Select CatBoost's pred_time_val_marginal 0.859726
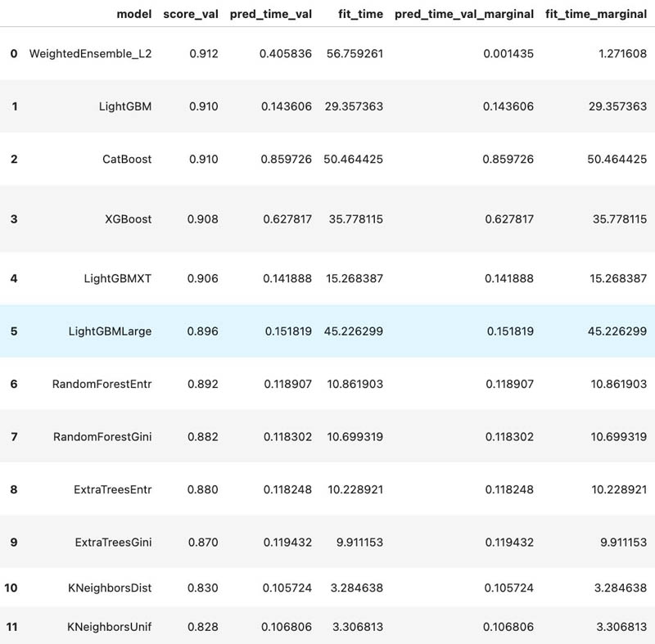 click(508, 159)
